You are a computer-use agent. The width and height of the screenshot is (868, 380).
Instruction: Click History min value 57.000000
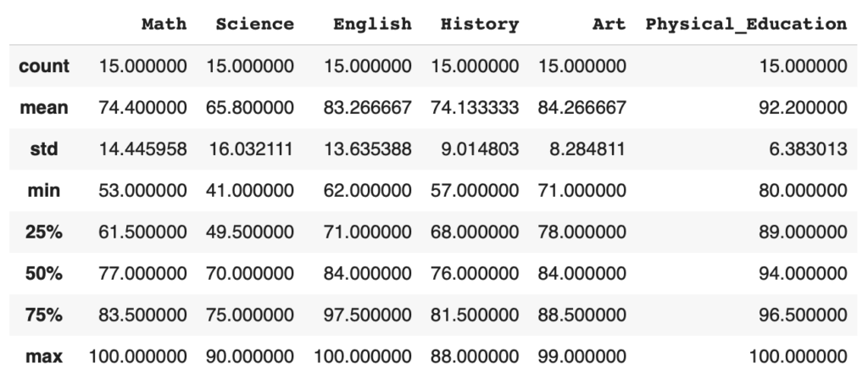click(475, 191)
